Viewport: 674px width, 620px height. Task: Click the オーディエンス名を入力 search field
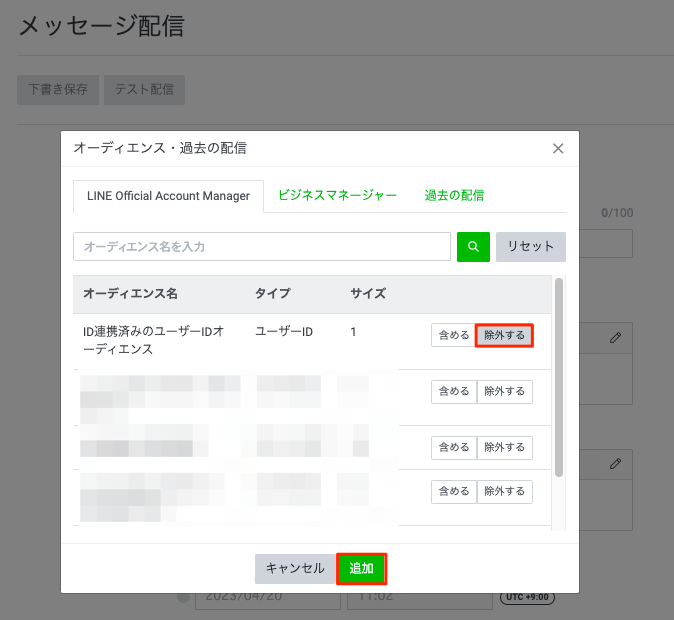pos(262,247)
